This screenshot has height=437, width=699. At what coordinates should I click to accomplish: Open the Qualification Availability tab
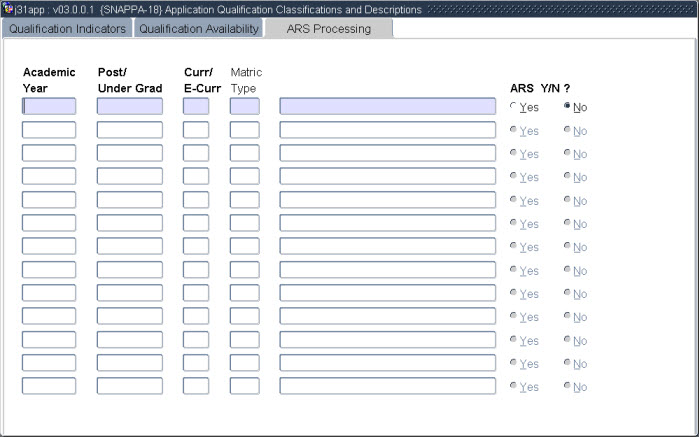click(x=198, y=29)
